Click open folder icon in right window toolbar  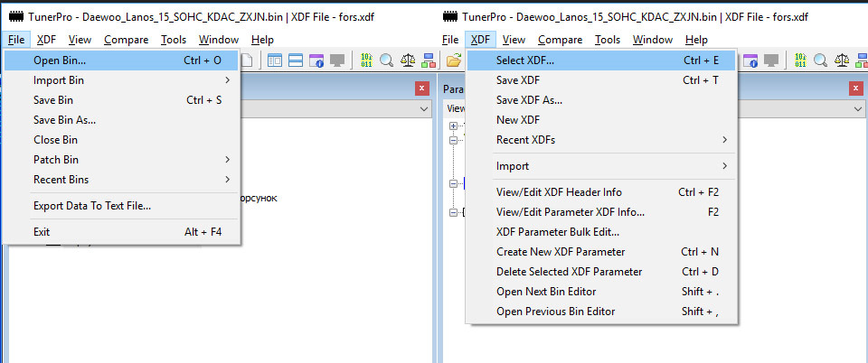coord(453,60)
